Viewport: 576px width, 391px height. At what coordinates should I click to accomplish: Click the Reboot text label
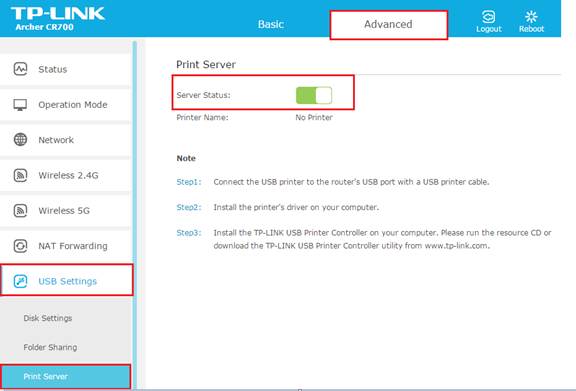click(x=531, y=29)
